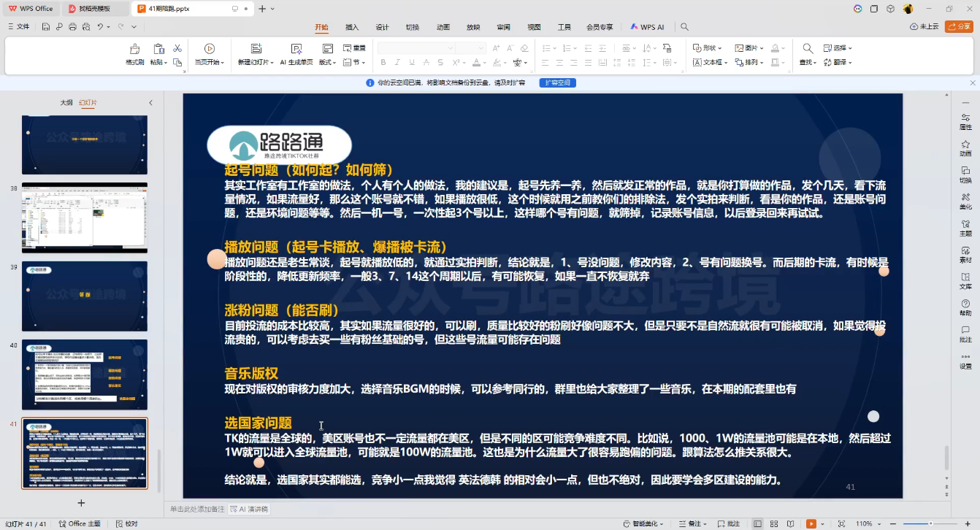
Task: Switch to slide sorter view in status bar
Action: coord(774,523)
